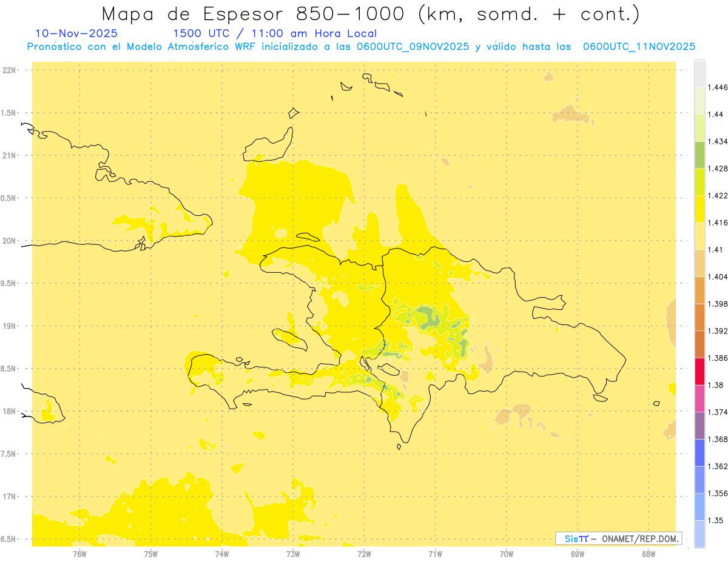
Task: Pick the light lime swatch between 1.434 and 1.44
Action: click(699, 128)
